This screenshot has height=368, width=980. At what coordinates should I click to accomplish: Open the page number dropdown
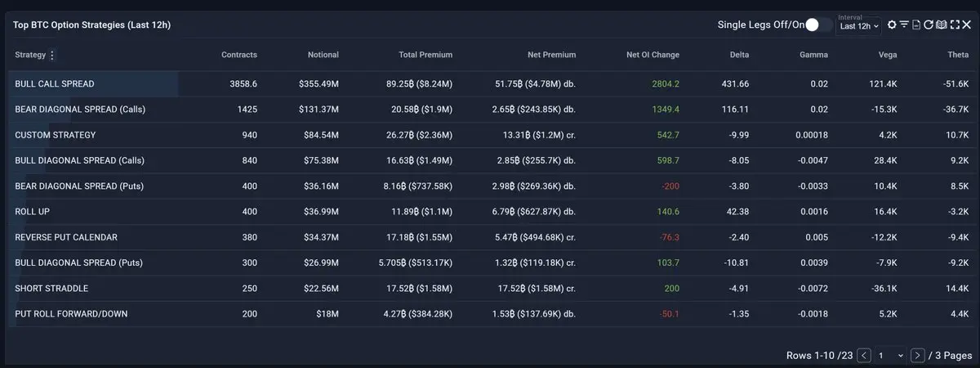[890, 356]
